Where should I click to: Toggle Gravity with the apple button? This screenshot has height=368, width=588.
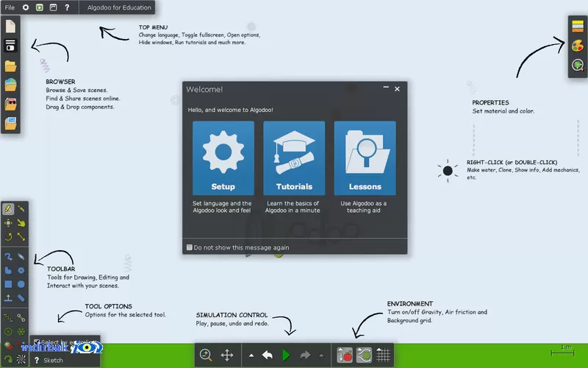(x=345, y=355)
